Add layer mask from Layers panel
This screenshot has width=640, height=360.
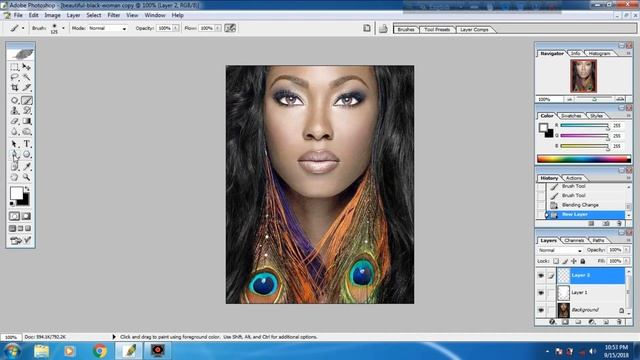[x=565, y=322]
